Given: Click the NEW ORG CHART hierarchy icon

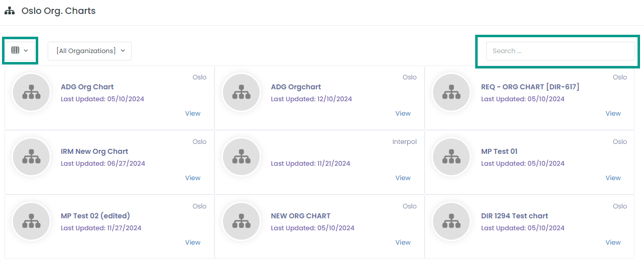Looking at the screenshot, I should [241, 221].
